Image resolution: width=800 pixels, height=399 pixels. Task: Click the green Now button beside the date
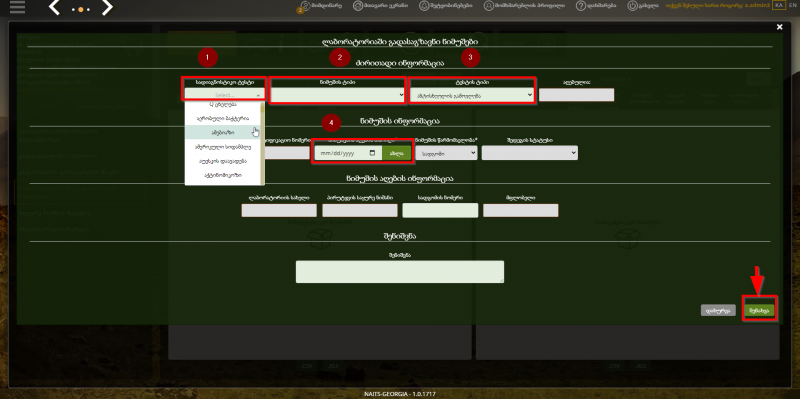coord(396,153)
